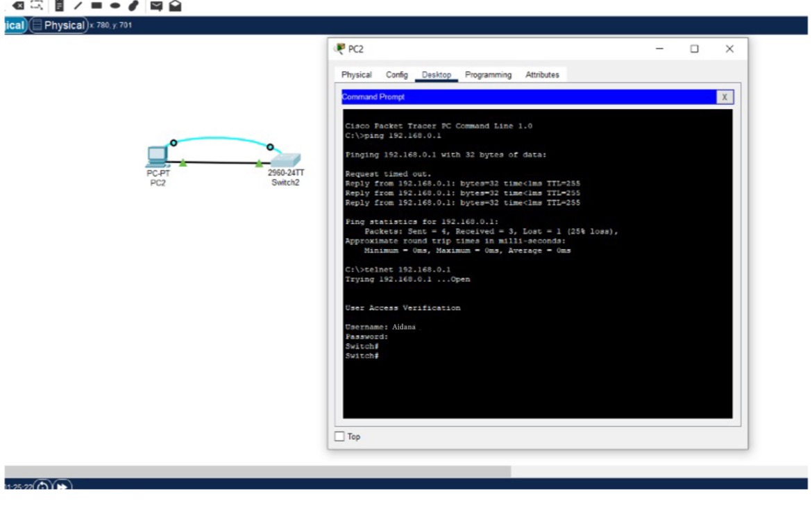Viewport: 812px width, 510px height.
Task: Click the Command Prompt title bar text
Action: click(373, 97)
